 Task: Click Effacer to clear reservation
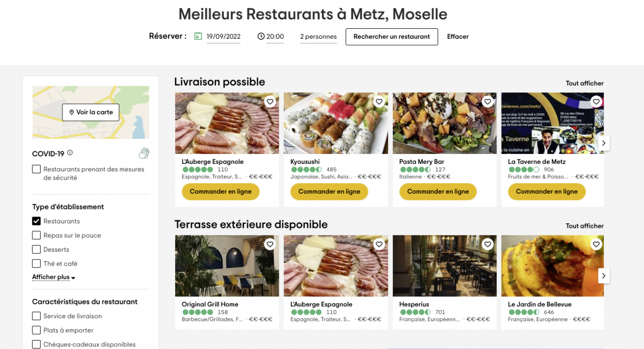point(457,37)
